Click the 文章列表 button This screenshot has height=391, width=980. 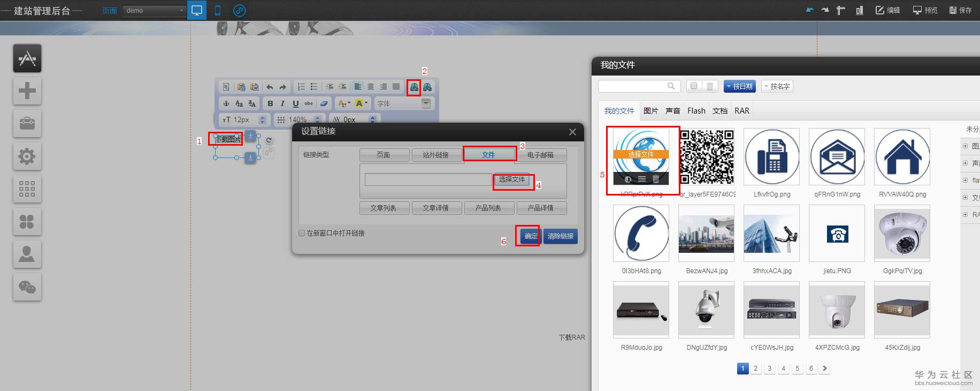pos(384,208)
